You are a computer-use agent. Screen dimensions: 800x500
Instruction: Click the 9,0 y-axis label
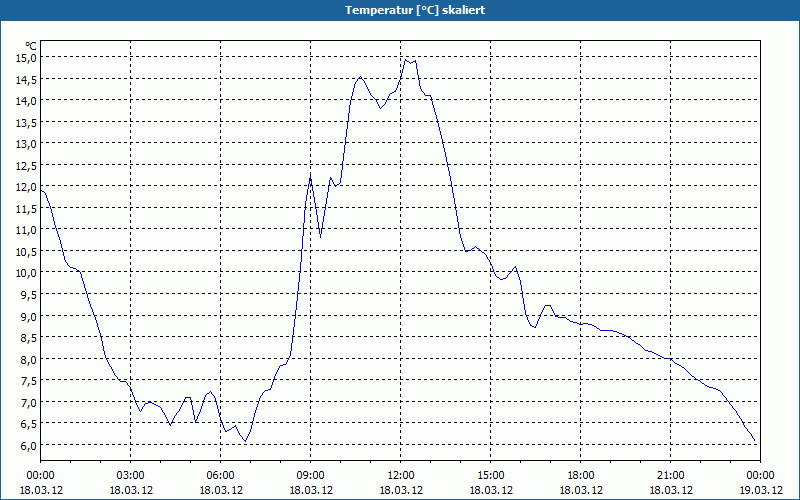(x=29, y=316)
